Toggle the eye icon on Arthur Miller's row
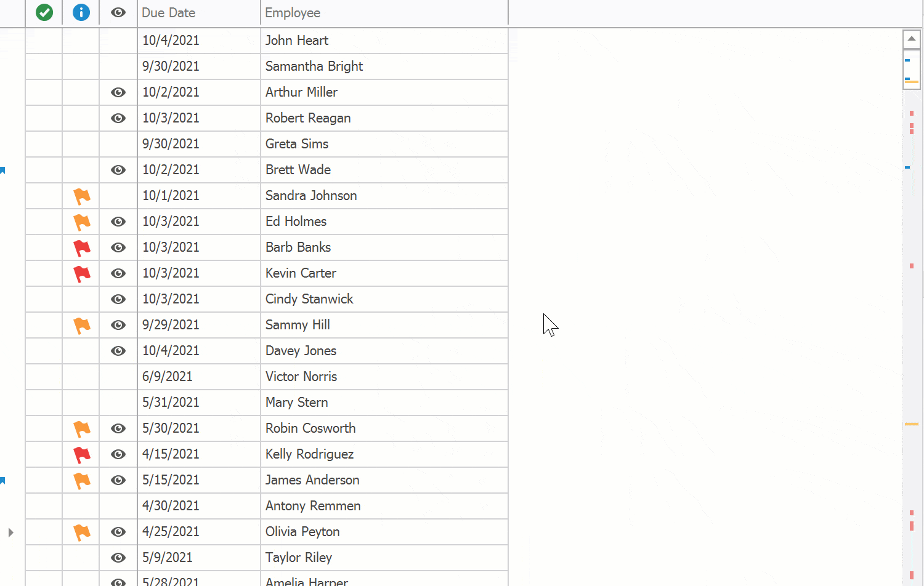 (x=118, y=92)
